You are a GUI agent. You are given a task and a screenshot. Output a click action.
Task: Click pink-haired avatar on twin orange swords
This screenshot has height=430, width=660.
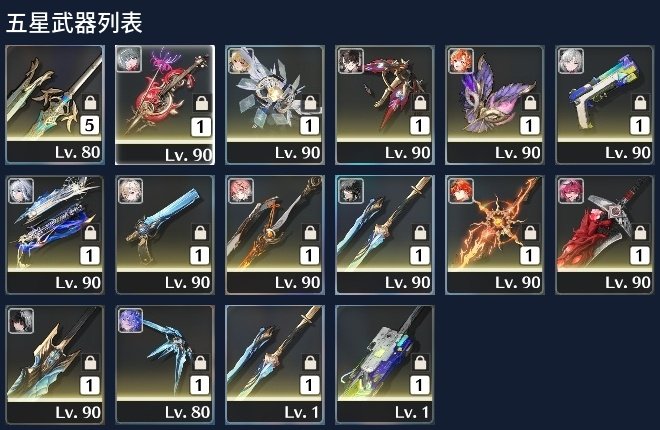coord(241,191)
